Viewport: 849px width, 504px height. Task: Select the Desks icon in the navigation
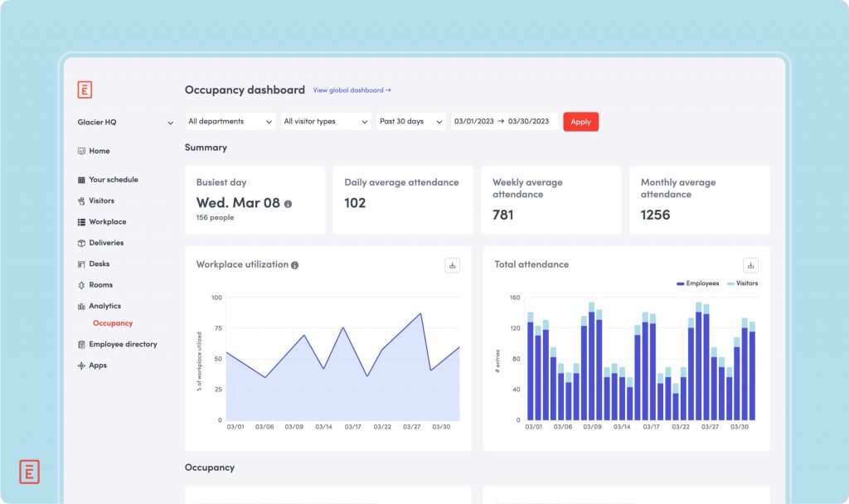point(80,264)
